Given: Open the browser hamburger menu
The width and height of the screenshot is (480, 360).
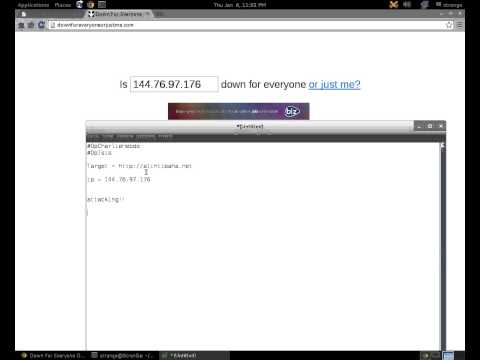Looking at the screenshot, I should pyautogui.click(x=460, y=25).
